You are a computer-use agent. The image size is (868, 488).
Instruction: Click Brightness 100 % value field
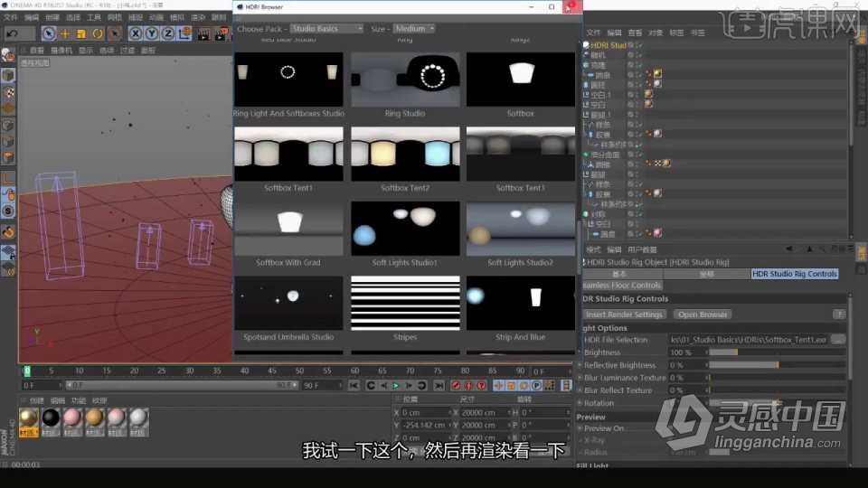686,352
